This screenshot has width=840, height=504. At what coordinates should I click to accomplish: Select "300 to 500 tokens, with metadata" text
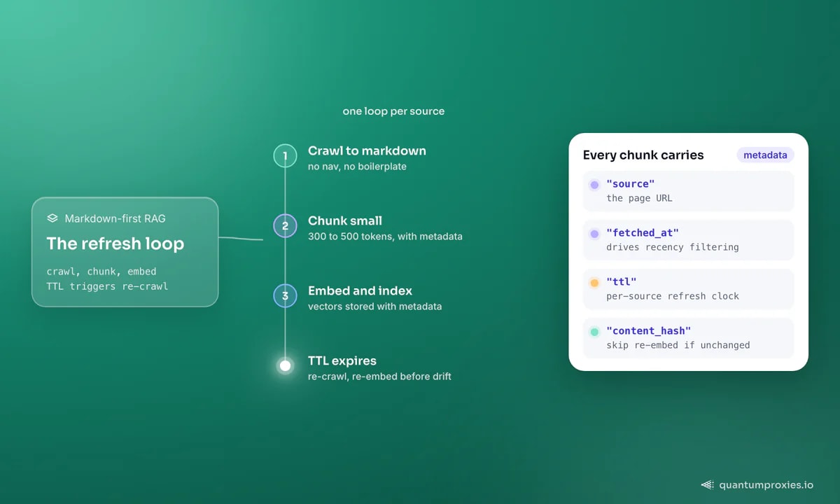[x=385, y=237]
